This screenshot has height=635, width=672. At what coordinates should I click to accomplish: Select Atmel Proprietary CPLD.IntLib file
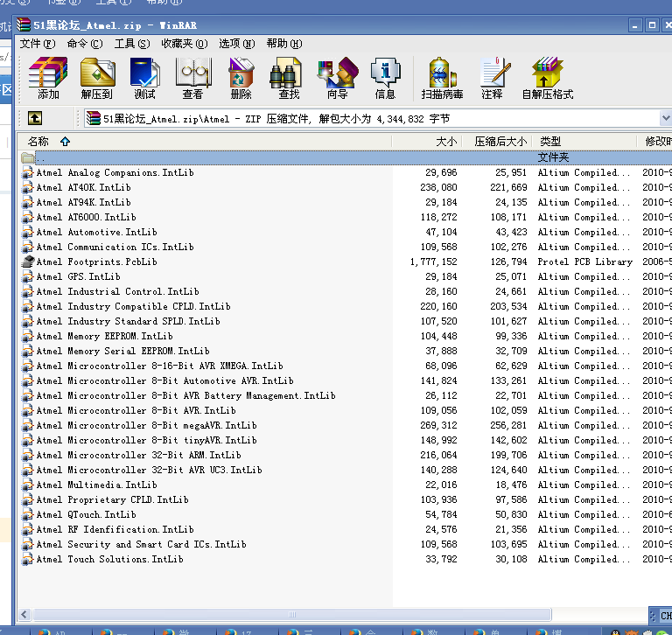click(112, 499)
